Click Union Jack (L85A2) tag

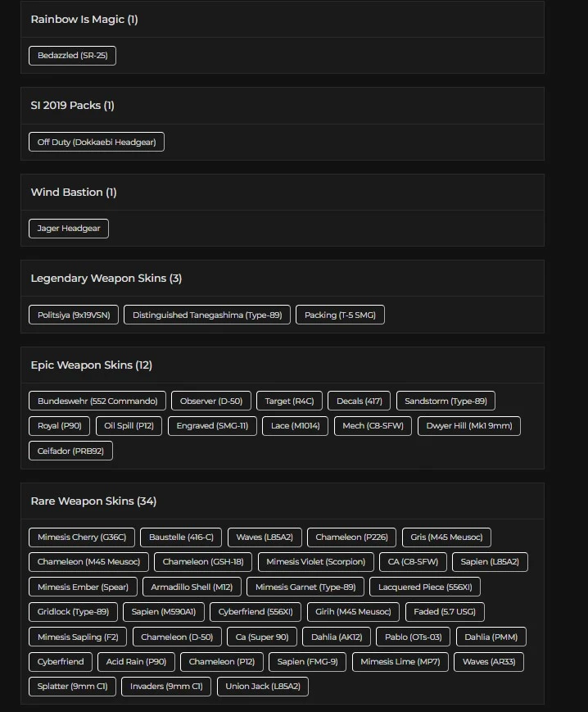(263, 687)
